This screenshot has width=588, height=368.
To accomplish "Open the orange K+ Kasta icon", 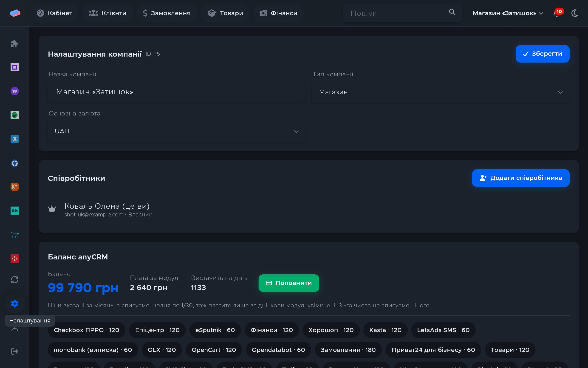I will coord(14,187).
